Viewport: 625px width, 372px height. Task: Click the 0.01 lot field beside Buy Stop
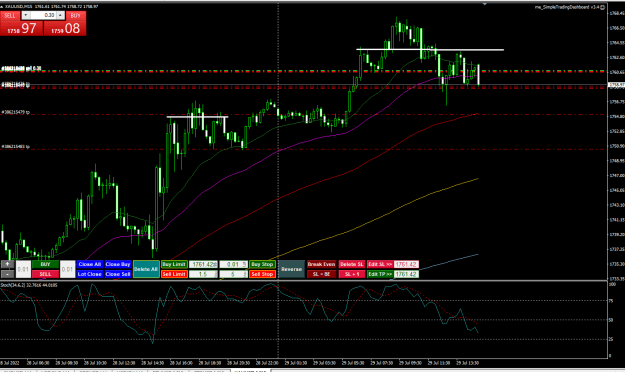coord(234,264)
